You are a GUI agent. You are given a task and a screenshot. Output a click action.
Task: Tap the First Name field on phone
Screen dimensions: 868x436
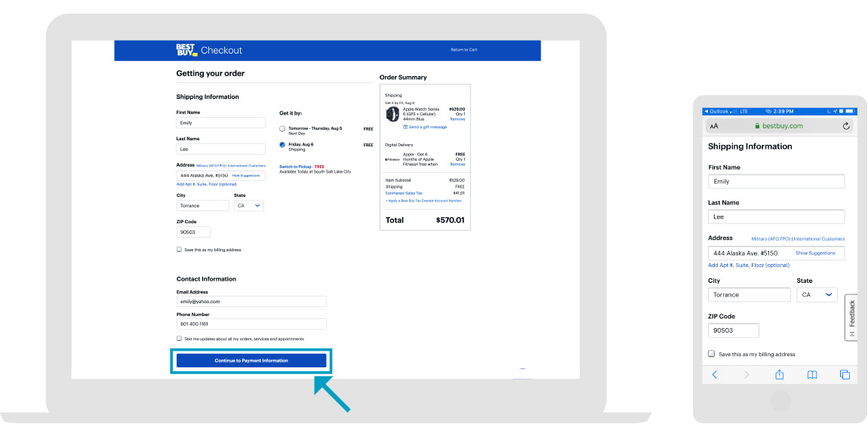[776, 182]
